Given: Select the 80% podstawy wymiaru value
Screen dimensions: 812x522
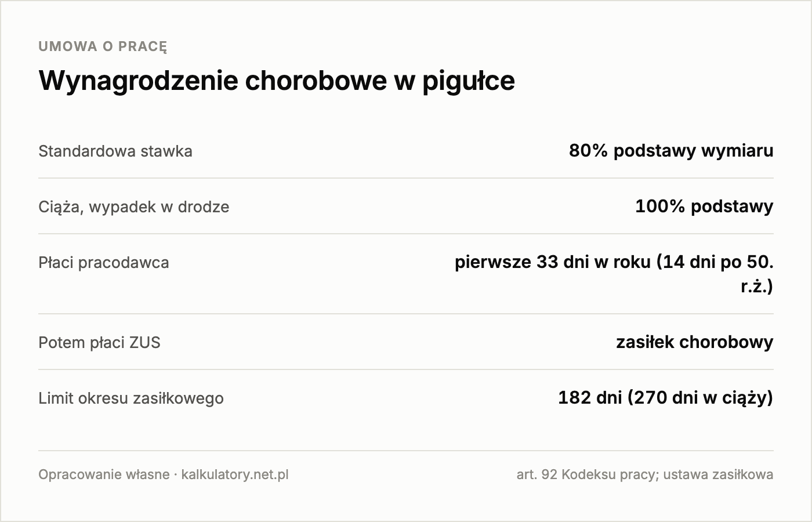Looking at the screenshot, I should click(671, 151).
